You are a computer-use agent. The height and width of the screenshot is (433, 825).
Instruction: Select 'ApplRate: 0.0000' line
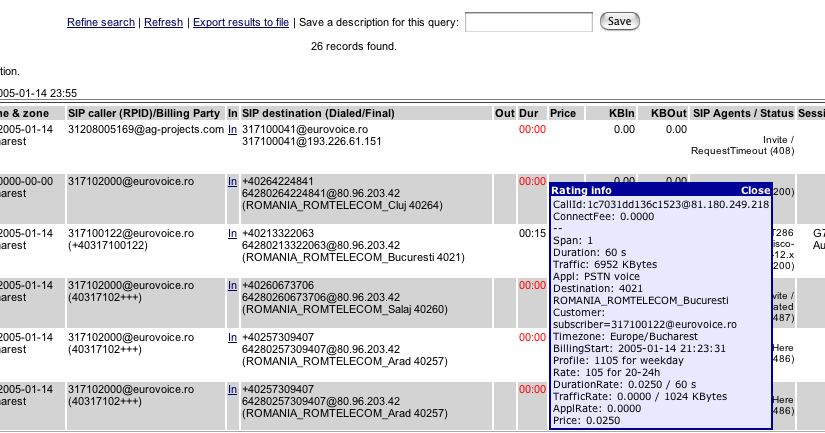(597, 408)
